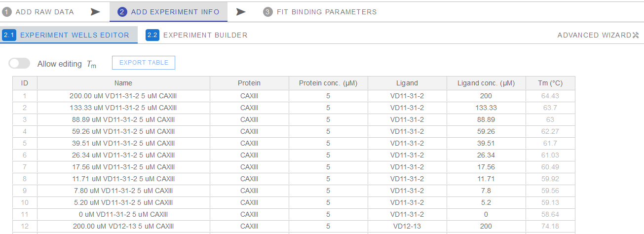Click the Advanced Wizard tools icon
The width and height of the screenshot is (644, 234).
coord(636,35)
